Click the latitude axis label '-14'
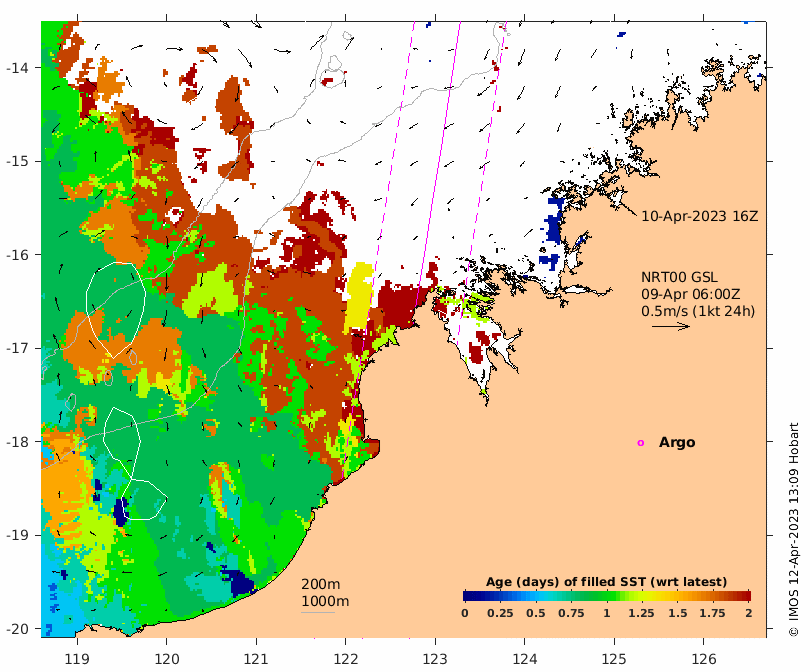 click(17, 68)
